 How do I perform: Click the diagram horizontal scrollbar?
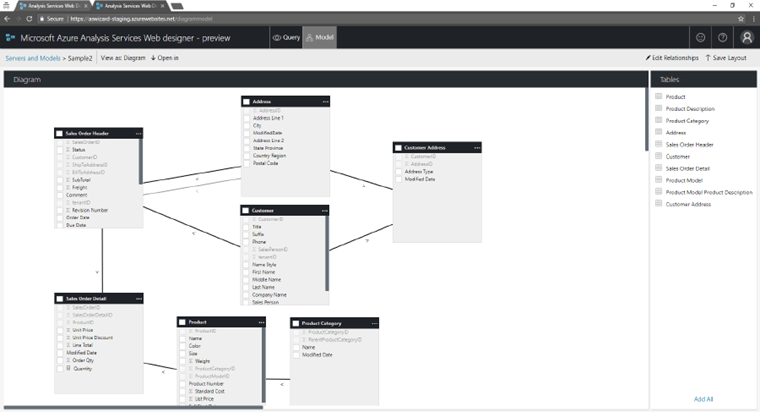(133, 408)
